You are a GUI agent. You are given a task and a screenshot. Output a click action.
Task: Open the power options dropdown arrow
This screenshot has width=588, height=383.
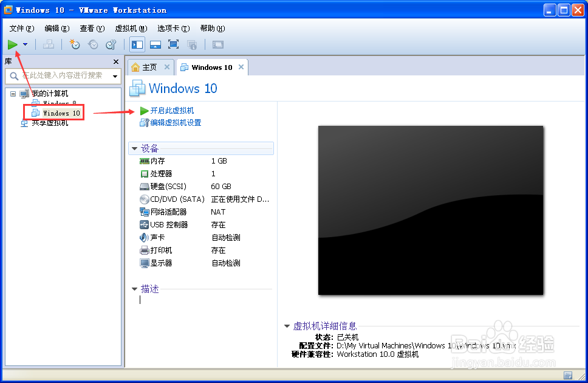(25, 45)
